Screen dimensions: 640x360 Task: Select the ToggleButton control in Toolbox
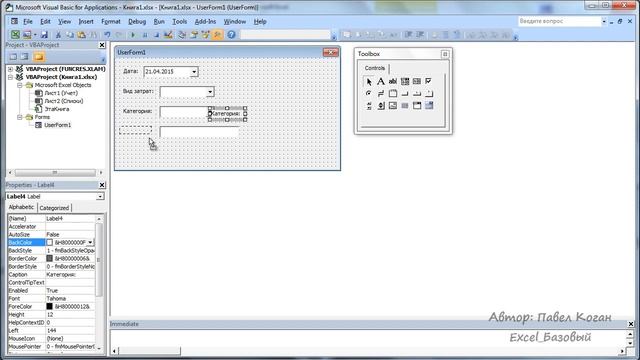pos(380,93)
